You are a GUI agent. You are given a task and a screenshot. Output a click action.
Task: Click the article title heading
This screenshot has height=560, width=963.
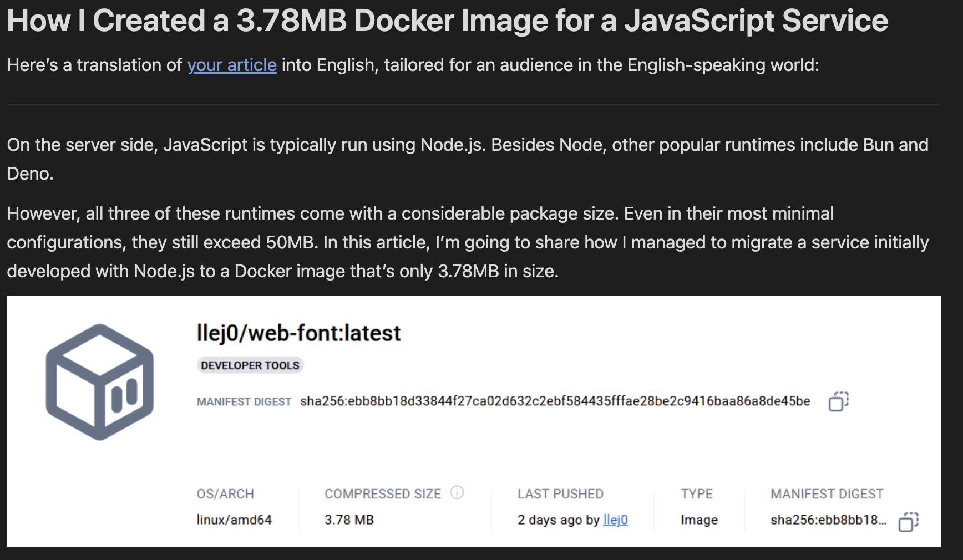pyautogui.click(x=447, y=21)
